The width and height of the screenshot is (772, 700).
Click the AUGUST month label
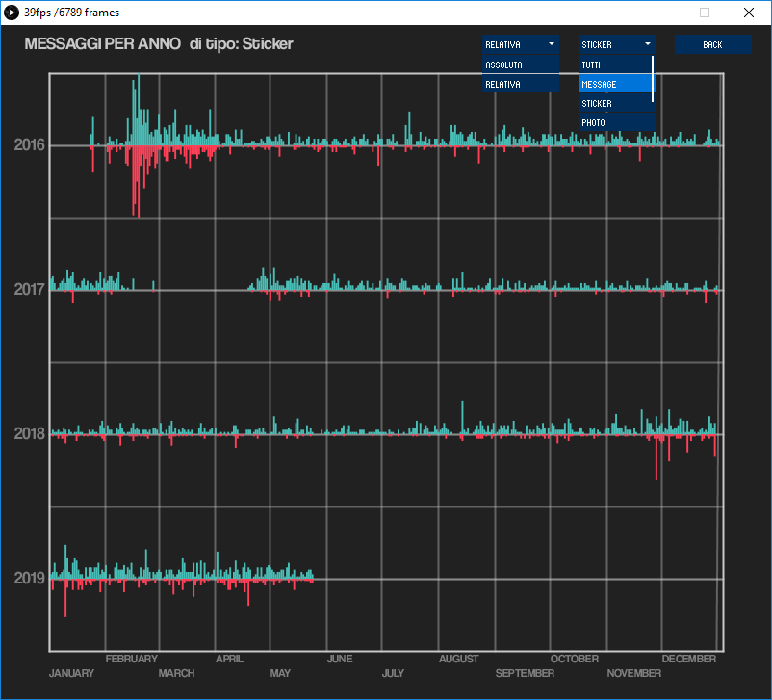click(x=458, y=659)
